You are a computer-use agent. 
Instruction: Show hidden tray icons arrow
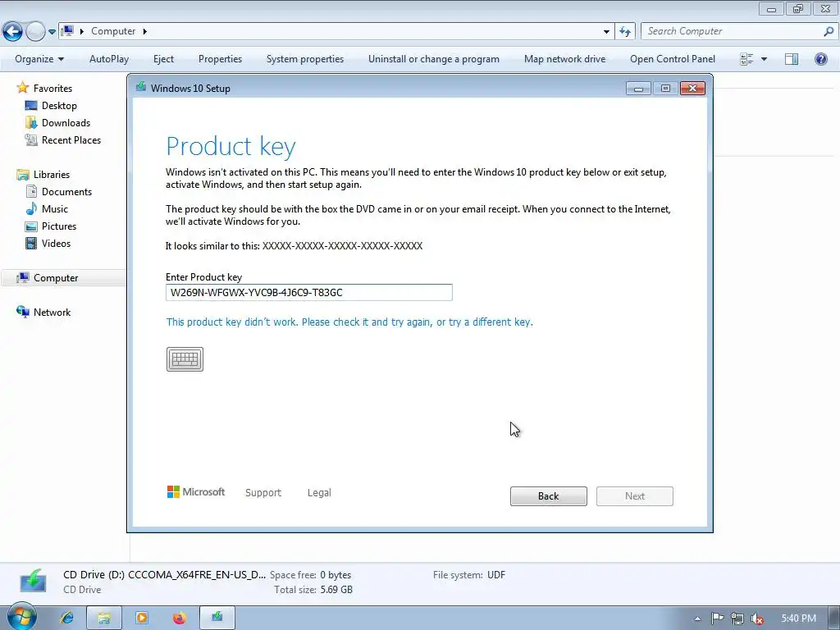tap(697, 619)
